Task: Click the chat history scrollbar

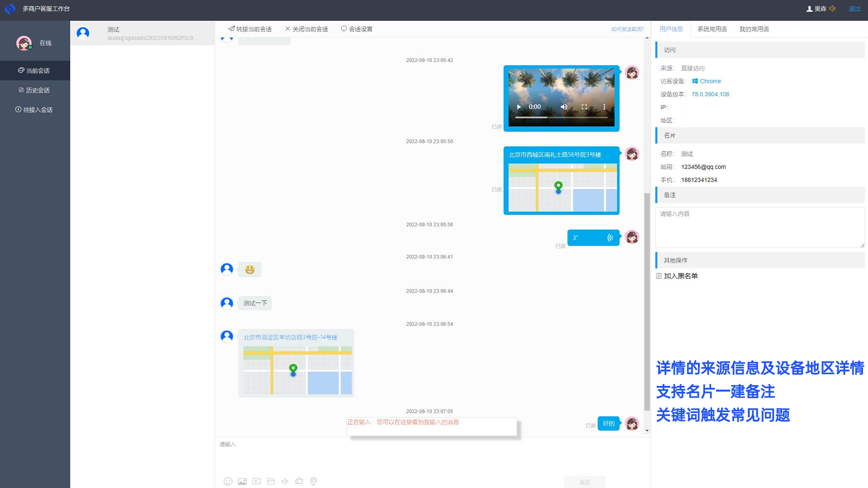Action: click(x=647, y=302)
